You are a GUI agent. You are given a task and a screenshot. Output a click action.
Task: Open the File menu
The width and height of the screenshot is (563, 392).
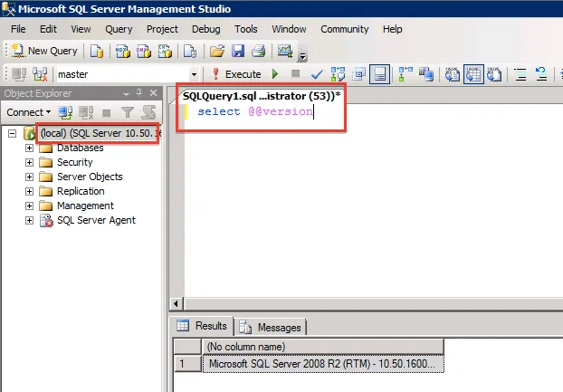(18, 29)
